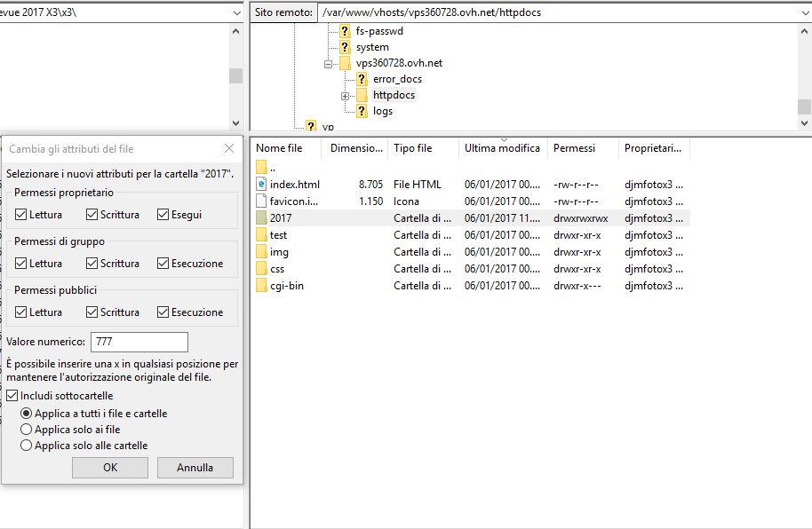Viewport: 812px width, 529px height.
Task: Click the httpdocs folder icon in tree
Action: [362, 95]
